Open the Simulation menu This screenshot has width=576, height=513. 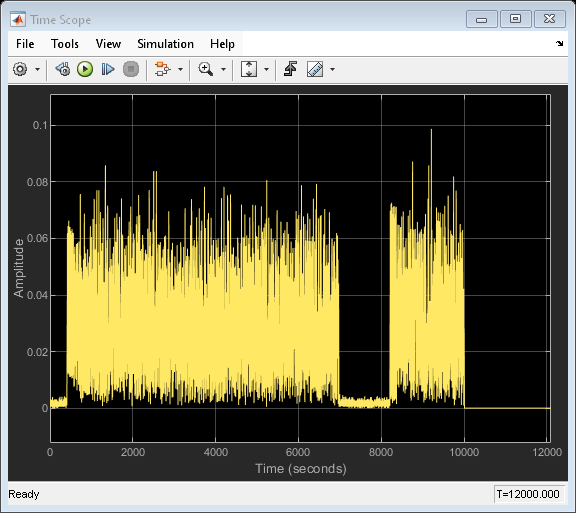click(x=165, y=44)
